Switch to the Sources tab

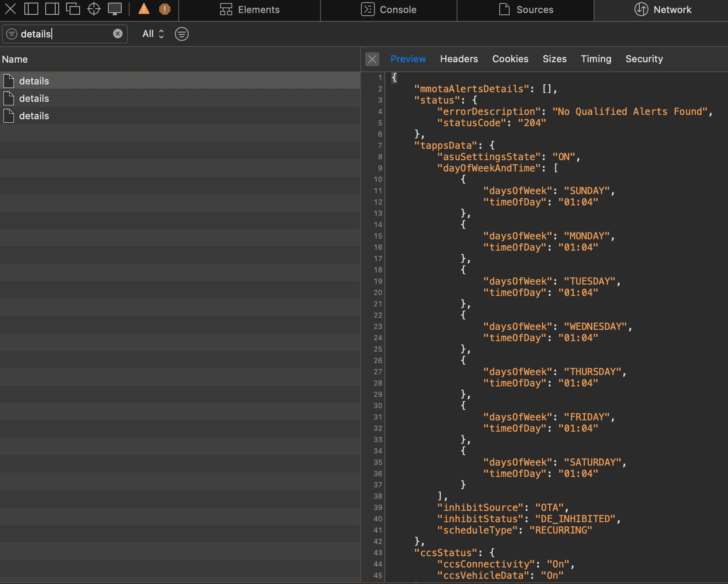point(526,10)
